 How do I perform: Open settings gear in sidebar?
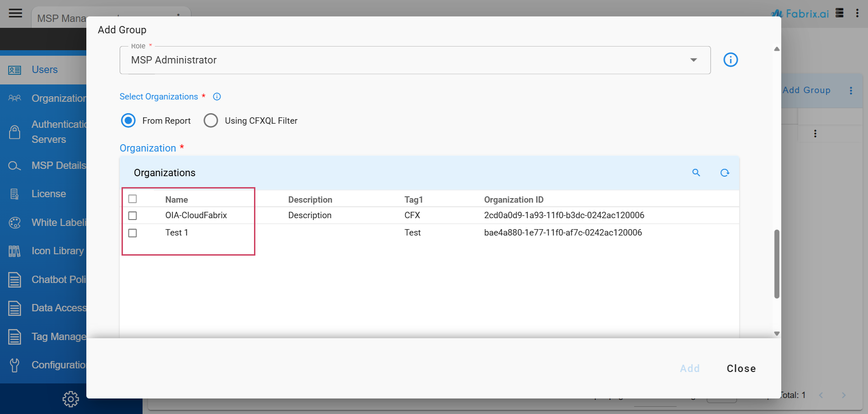click(70, 399)
